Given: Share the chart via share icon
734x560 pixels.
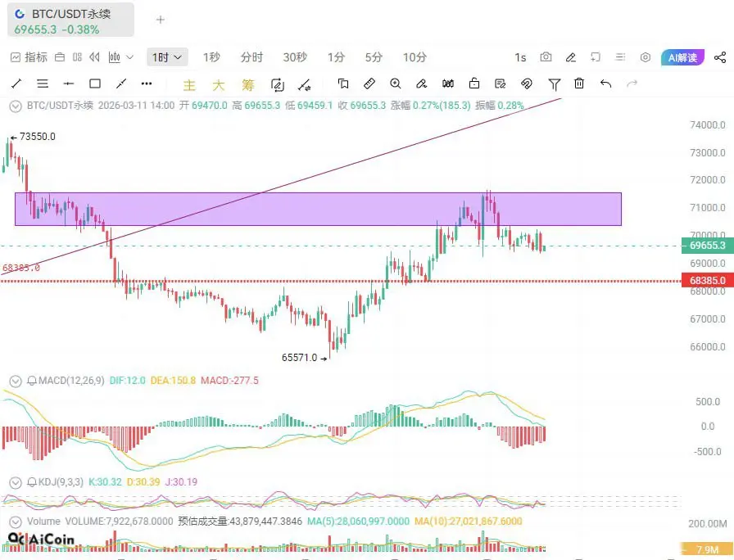Looking at the screenshot, I should (x=720, y=57).
